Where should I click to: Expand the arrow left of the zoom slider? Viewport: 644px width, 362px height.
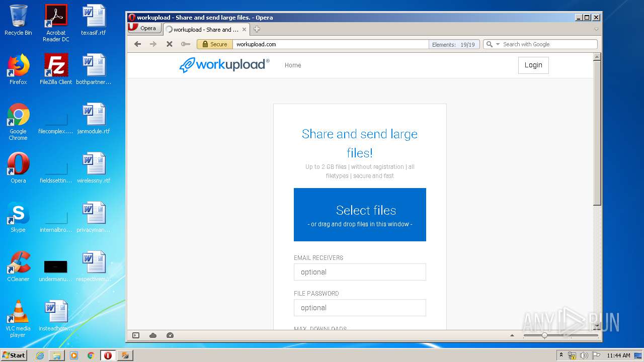[x=512, y=335]
